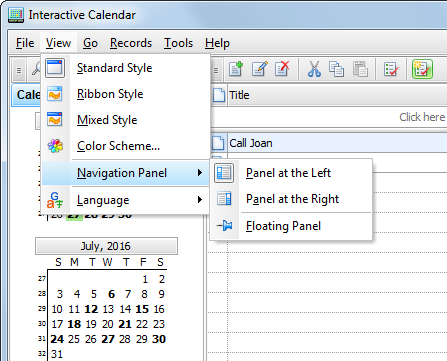Click the document icon in Title header
Screen dimensions: 447x361
pyautogui.click(x=219, y=95)
